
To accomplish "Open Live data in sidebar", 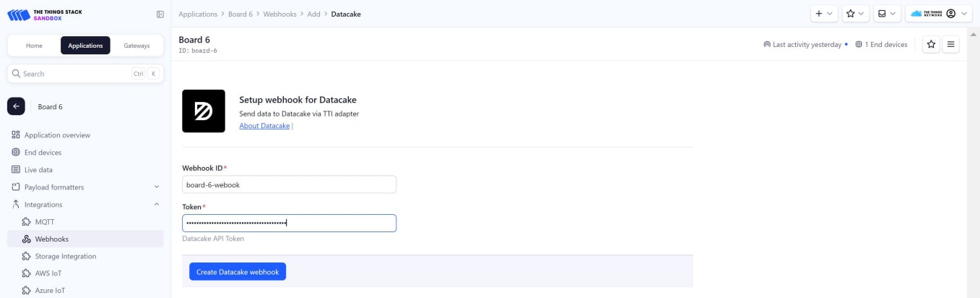I will 85,170.
